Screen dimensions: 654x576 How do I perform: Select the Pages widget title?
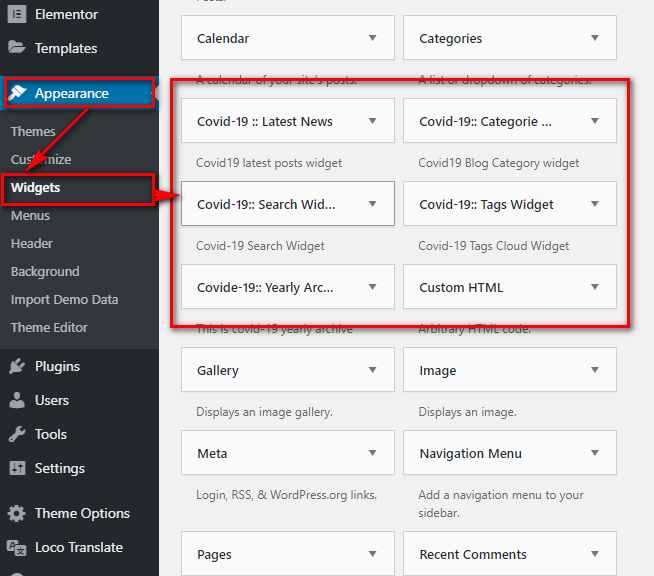(x=214, y=554)
